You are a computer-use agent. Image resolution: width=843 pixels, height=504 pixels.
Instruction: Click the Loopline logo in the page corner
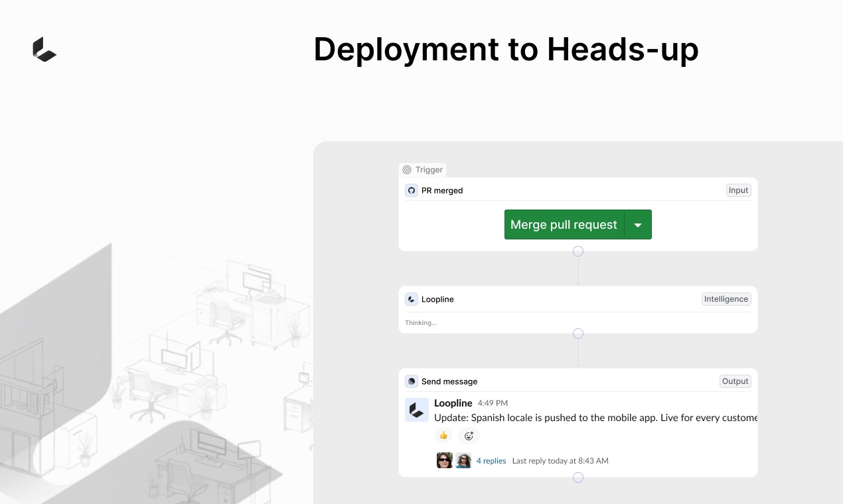coord(44,50)
